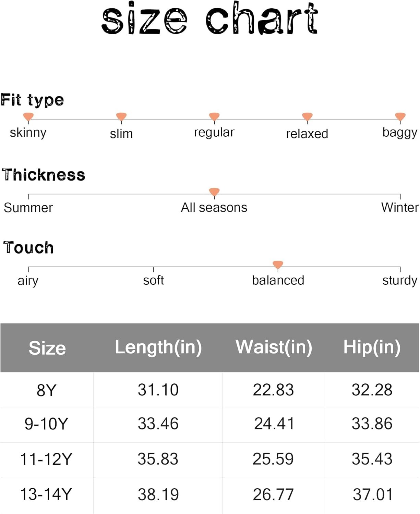Screen dimensions: 420x514
Task: Click the All seasons thickness marker
Action: [214, 192]
